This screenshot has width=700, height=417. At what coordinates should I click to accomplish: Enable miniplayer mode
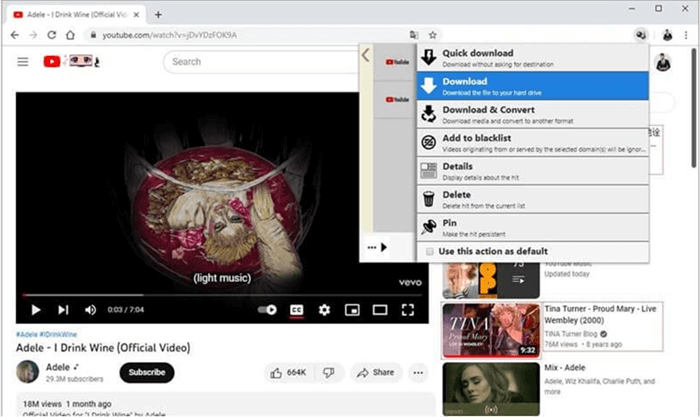tap(352, 310)
